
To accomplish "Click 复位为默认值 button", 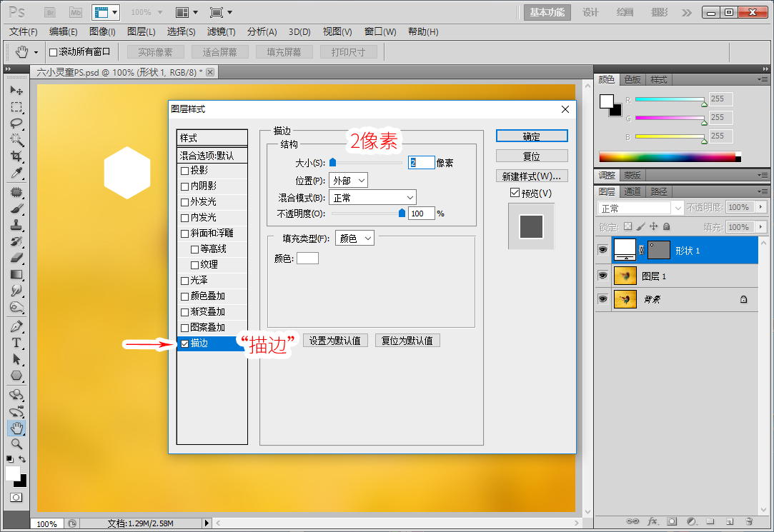I will point(407,341).
